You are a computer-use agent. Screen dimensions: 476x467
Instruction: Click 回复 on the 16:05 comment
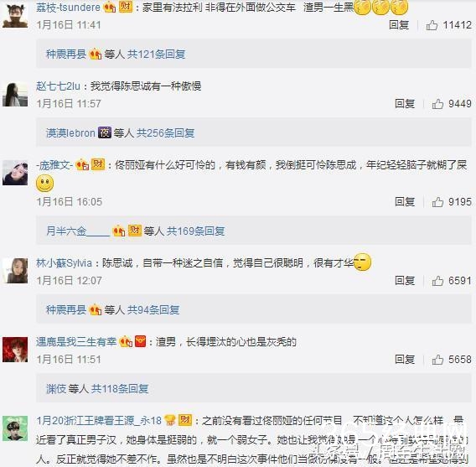(405, 202)
